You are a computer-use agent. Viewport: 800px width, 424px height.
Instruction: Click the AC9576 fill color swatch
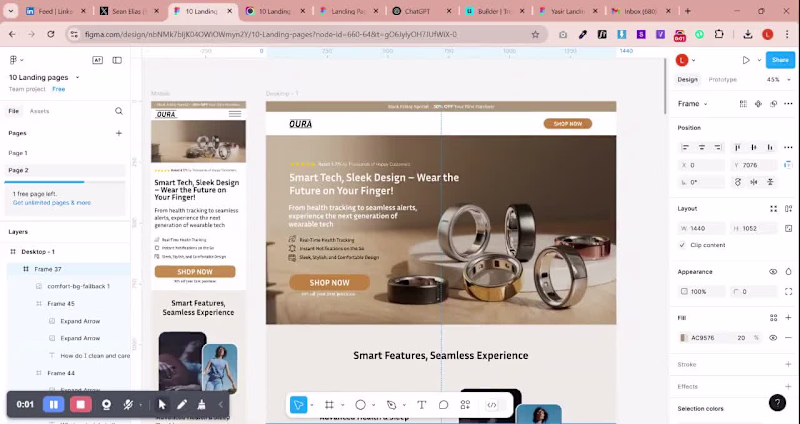coord(684,338)
